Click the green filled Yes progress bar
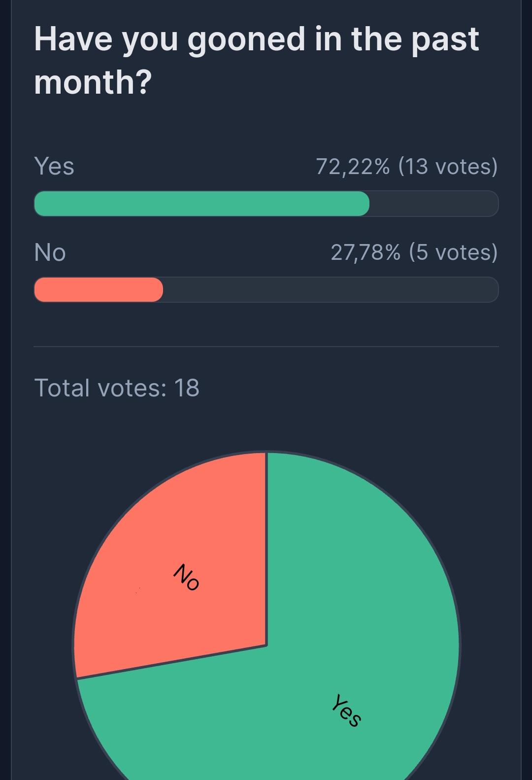This screenshot has height=780, width=532. tap(201, 204)
